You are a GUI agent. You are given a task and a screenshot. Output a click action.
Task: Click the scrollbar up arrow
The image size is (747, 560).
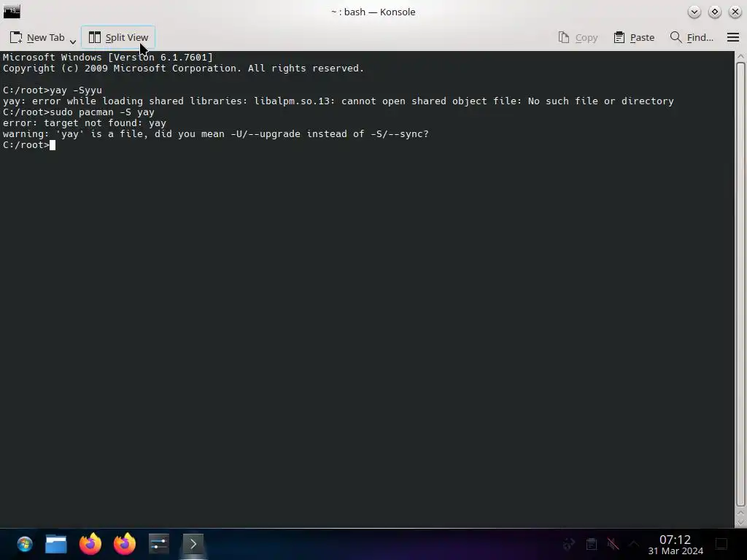click(740, 56)
